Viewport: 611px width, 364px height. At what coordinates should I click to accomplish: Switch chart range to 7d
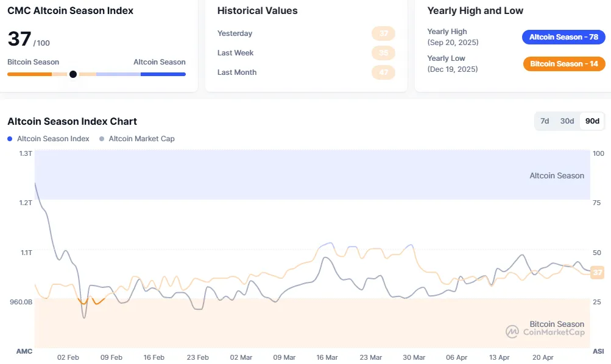coord(545,121)
